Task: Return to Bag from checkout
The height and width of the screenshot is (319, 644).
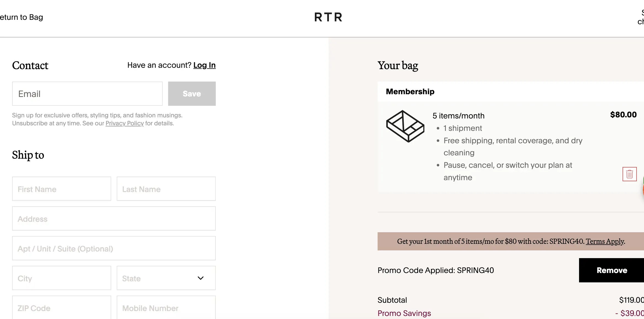Action: (x=21, y=17)
